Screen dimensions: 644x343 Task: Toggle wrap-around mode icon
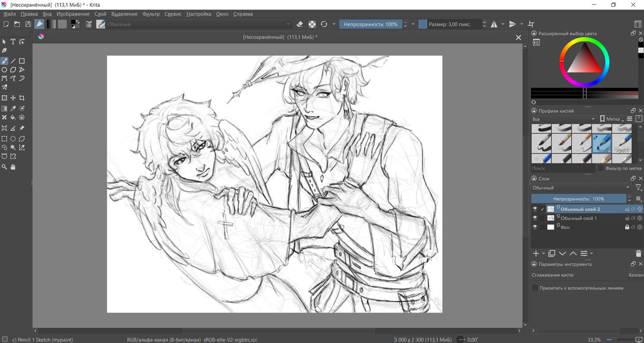tap(531, 24)
